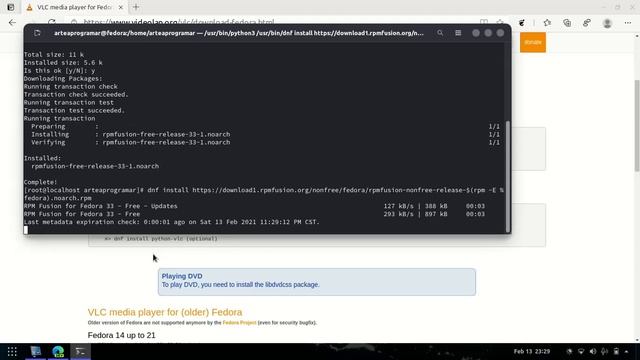Image resolution: width=640 pixels, height=360 pixels.
Task: Click the 'Installed:' line in terminal
Action: click(42, 158)
